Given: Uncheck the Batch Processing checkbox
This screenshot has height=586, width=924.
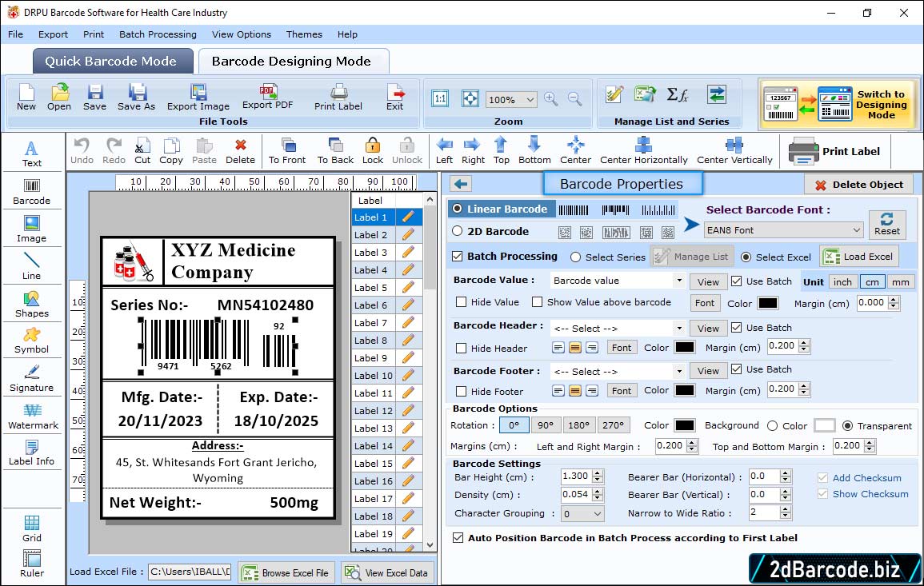Looking at the screenshot, I should pyautogui.click(x=458, y=257).
